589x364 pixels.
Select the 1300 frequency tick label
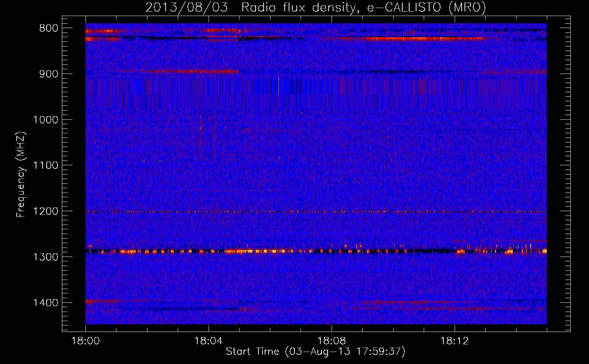click(46, 257)
